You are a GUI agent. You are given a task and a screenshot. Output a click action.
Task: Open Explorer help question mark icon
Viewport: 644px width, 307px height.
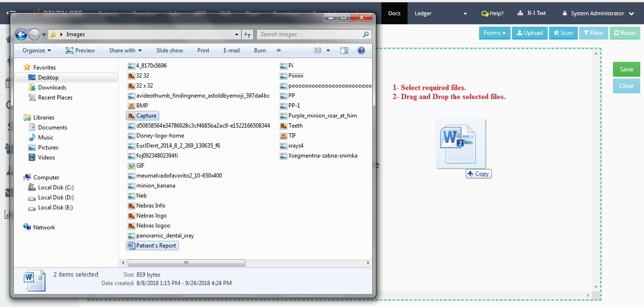[x=361, y=50]
